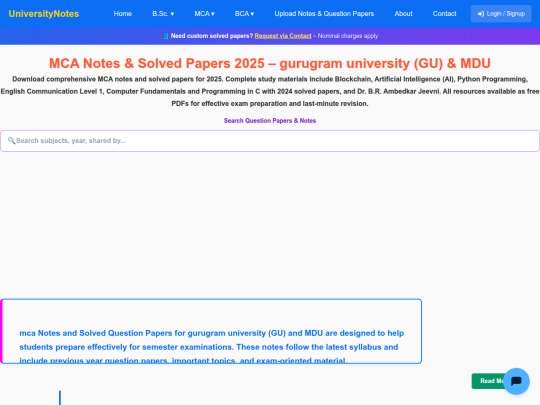540x405 pixels.
Task: Click the magnifier search icon
Action: 11,141
